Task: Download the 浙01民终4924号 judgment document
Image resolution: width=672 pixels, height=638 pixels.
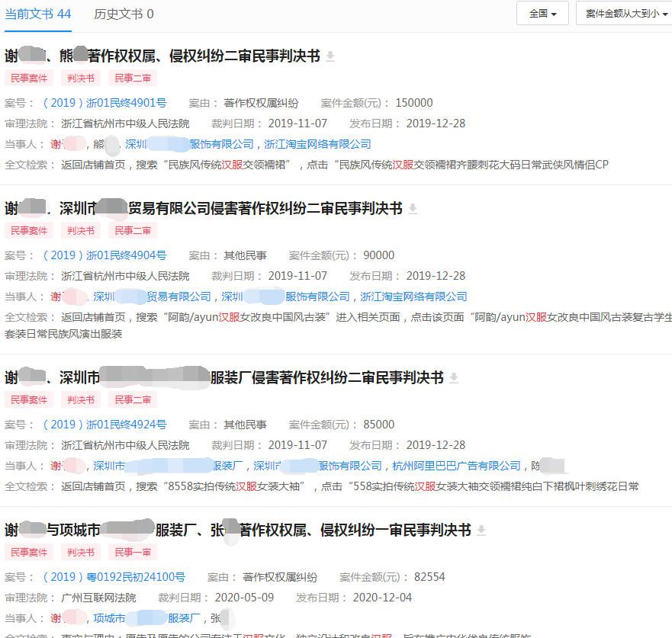Action: tap(454, 378)
